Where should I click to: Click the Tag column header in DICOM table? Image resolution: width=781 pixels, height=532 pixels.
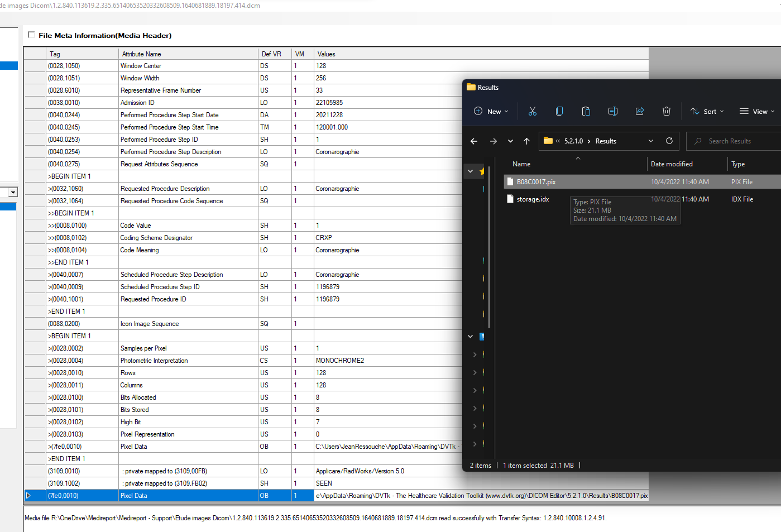coord(82,54)
